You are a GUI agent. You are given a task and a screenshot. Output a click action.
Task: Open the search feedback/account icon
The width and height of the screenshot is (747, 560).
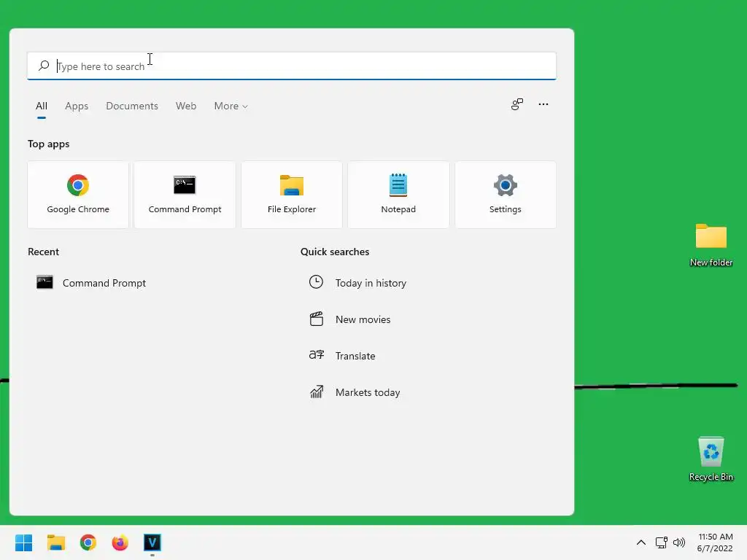[517, 104]
